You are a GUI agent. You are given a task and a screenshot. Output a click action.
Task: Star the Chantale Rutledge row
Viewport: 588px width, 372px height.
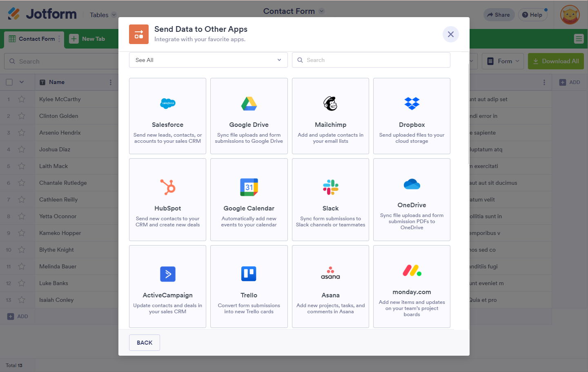22,183
